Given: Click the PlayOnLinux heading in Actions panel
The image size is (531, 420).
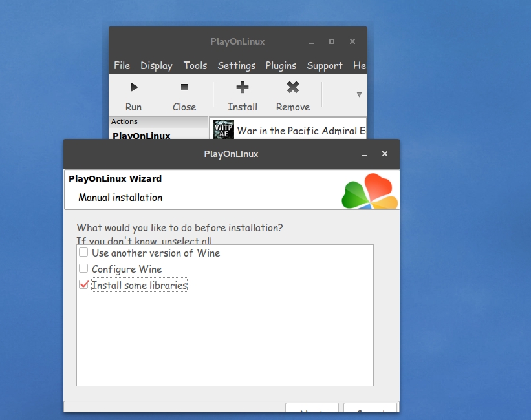Looking at the screenshot, I should [x=142, y=136].
